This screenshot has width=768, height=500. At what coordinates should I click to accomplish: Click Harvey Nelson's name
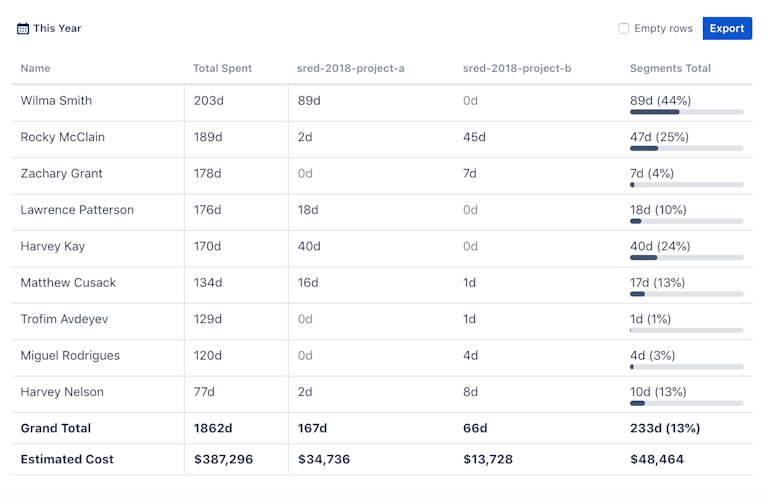(62, 392)
